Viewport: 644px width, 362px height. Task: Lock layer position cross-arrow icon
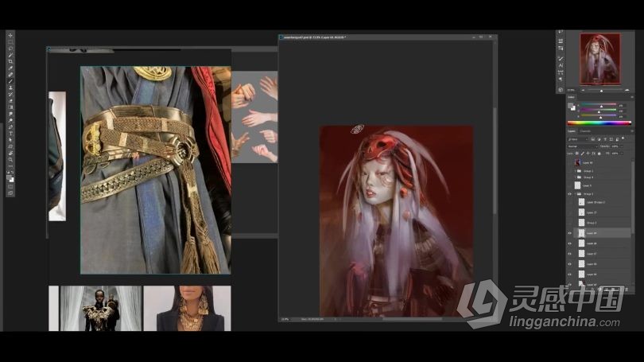pos(588,154)
